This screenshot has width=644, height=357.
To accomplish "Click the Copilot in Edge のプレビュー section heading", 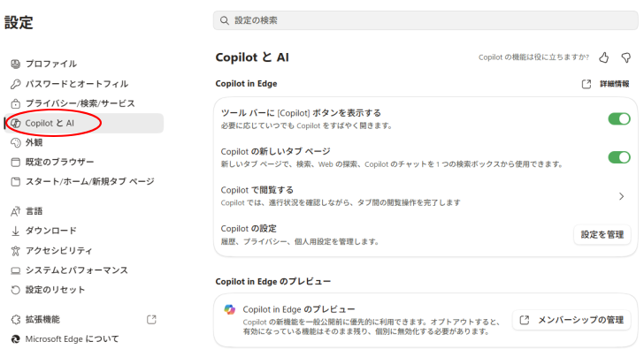I will pos(272,282).
